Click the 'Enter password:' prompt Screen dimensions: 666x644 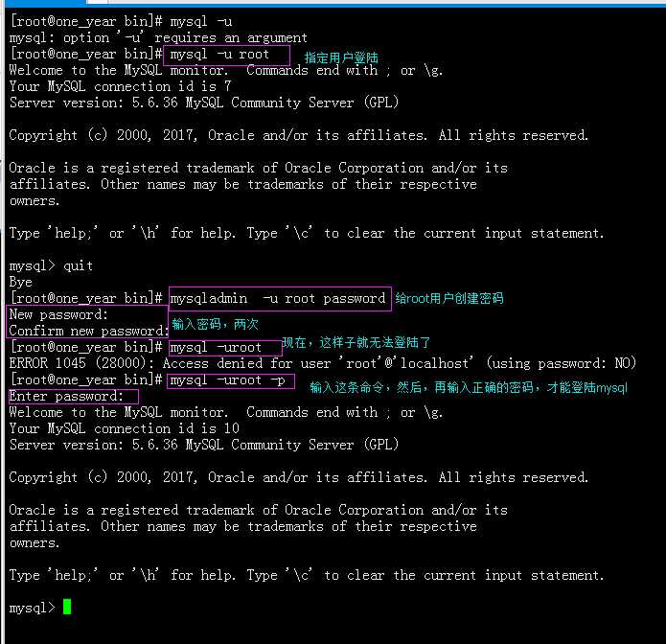tap(66, 397)
